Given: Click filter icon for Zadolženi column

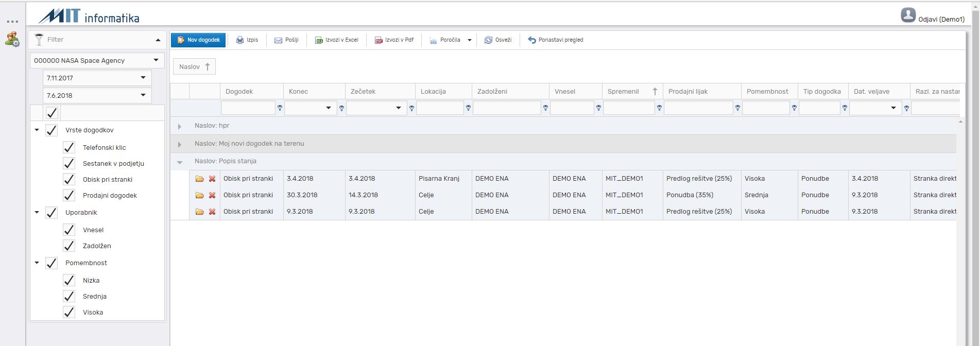Looking at the screenshot, I should (x=545, y=108).
